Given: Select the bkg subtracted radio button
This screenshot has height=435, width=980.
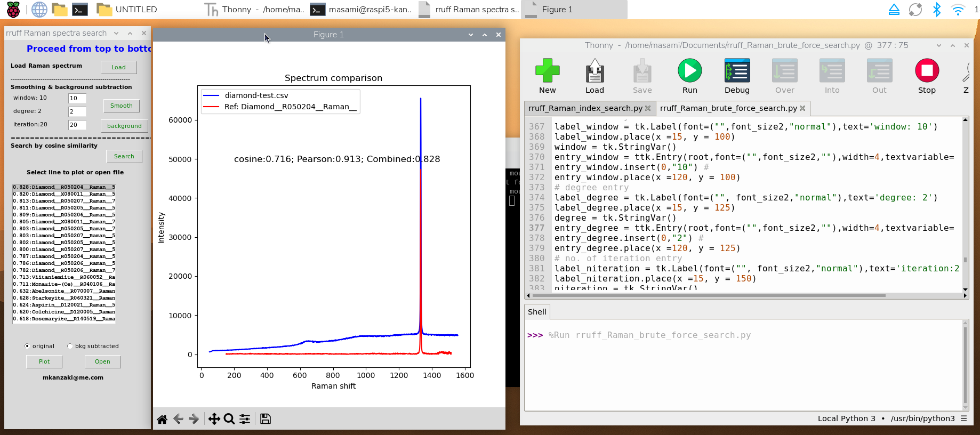Looking at the screenshot, I should 70,346.
